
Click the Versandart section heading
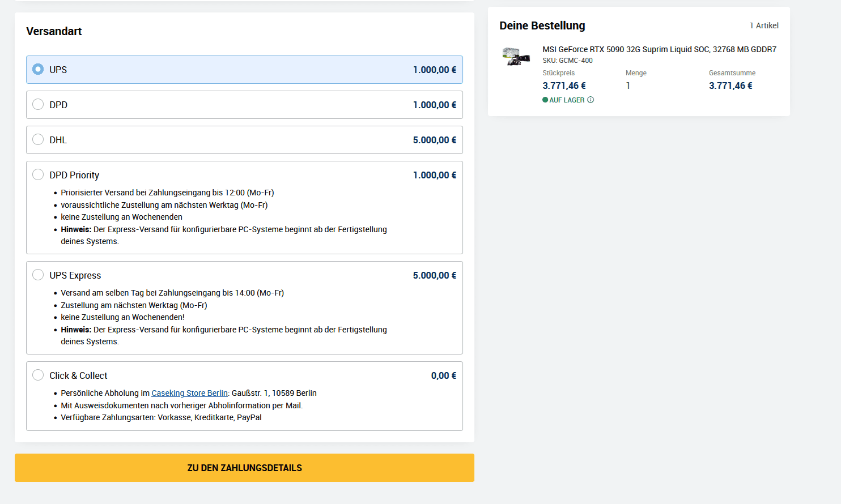[54, 31]
